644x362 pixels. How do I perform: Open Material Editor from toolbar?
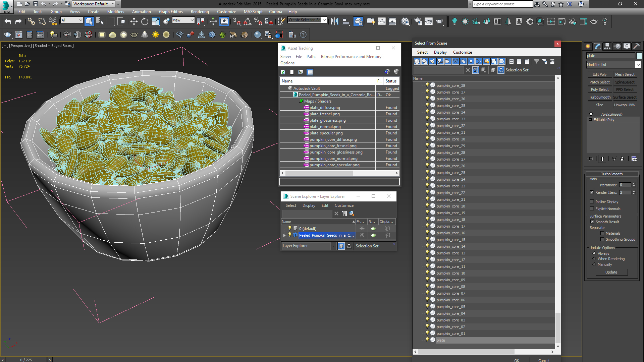(x=405, y=21)
